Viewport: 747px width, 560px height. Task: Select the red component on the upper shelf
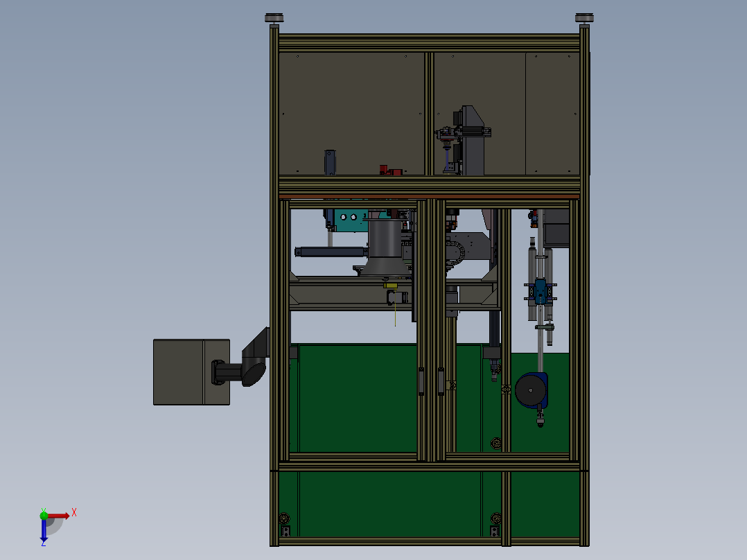pyautogui.click(x=390, y=170)
